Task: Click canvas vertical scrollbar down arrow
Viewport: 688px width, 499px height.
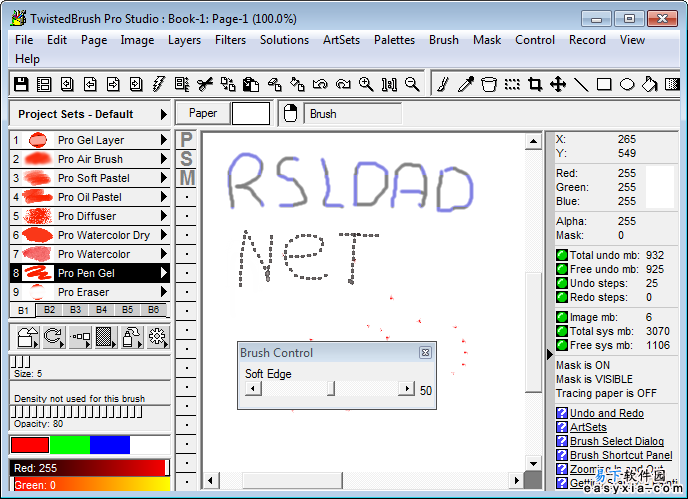Action: 533,463
